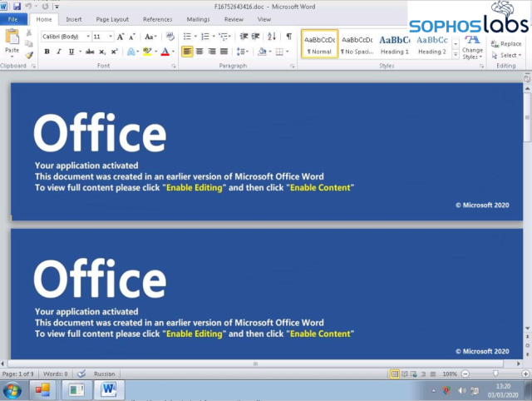Apply the text highlight color

(x=147, y=52)
